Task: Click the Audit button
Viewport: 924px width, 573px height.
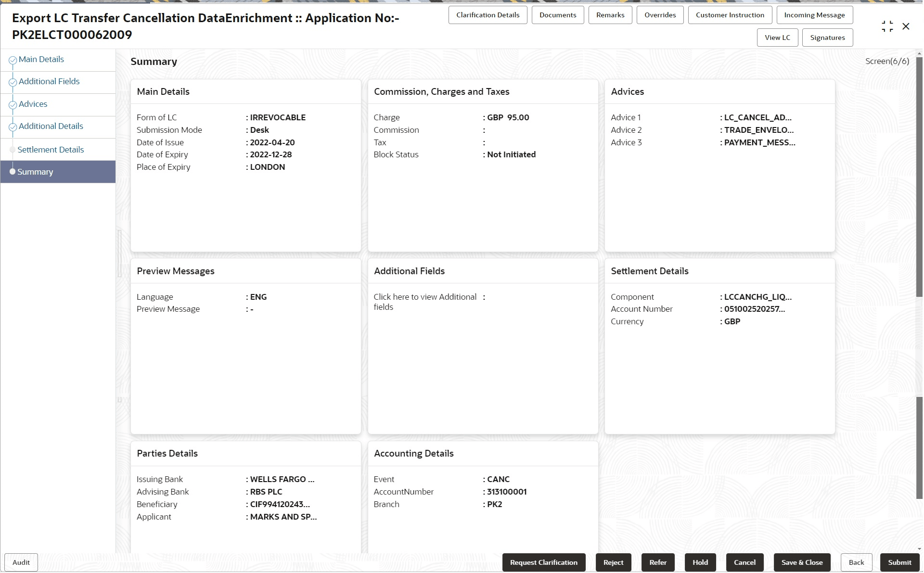Action: point(21,562)
